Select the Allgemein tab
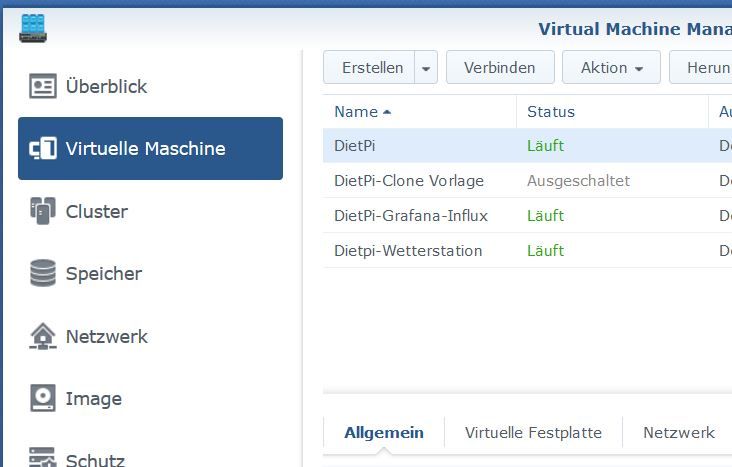This screenshot has width=732, height=467. 384,433
